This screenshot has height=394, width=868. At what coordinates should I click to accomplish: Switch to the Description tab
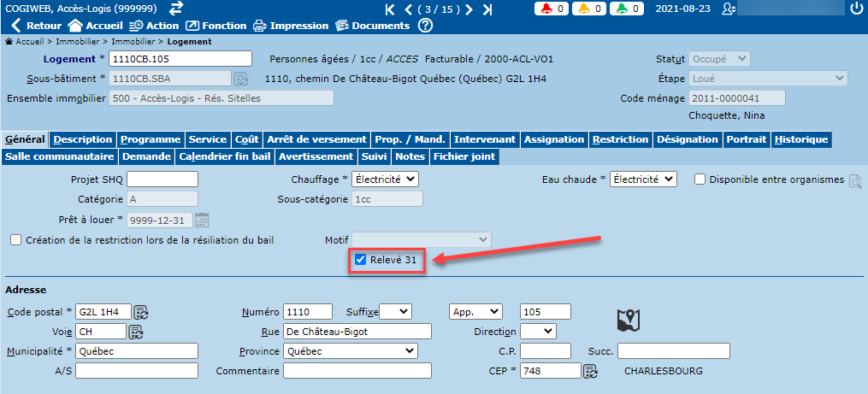click(x=82, y=139)
